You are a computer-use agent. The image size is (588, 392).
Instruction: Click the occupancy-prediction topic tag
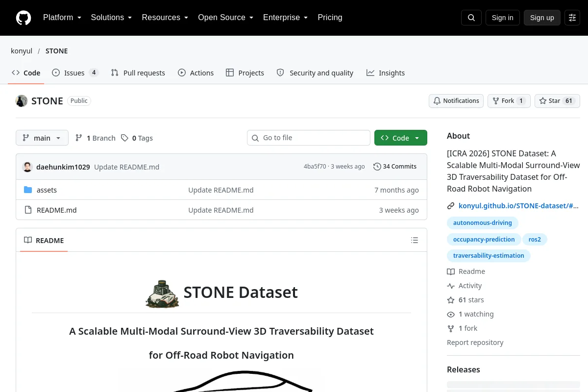click(x=484, y=240)
